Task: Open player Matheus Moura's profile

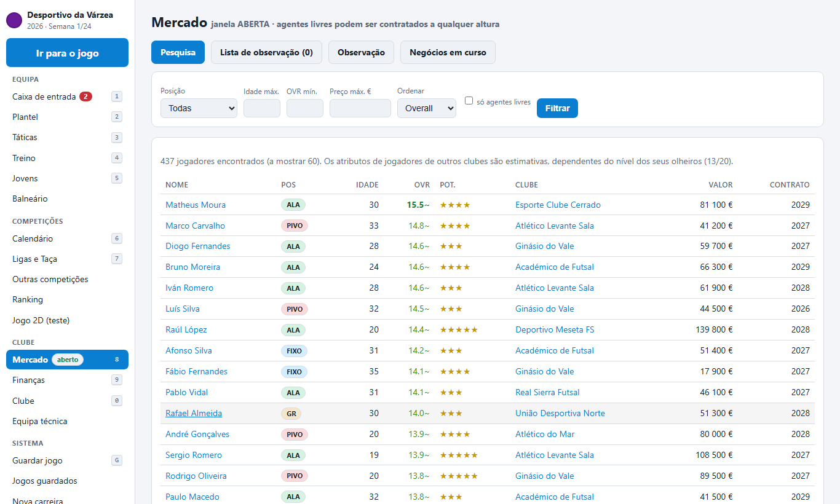Action: (196, 205)
